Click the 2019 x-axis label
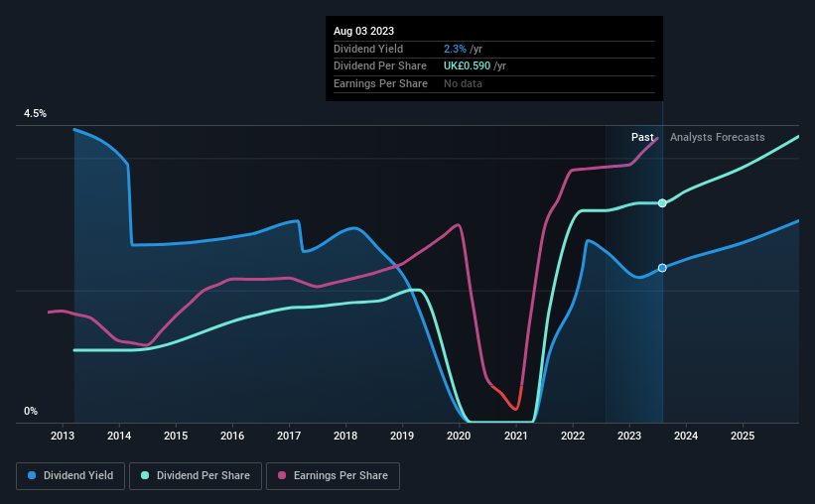Screen dimensions: 815x504 (x=402, y=436)
